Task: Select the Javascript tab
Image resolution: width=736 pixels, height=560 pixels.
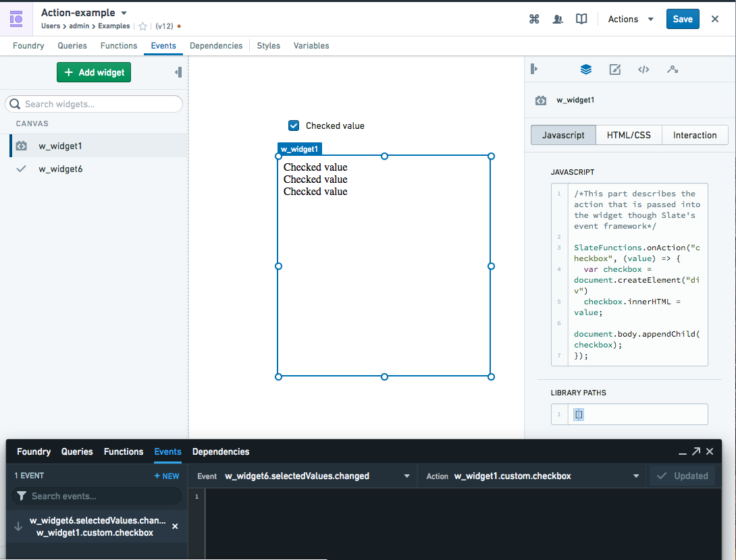Action: (x=563, y=135)
